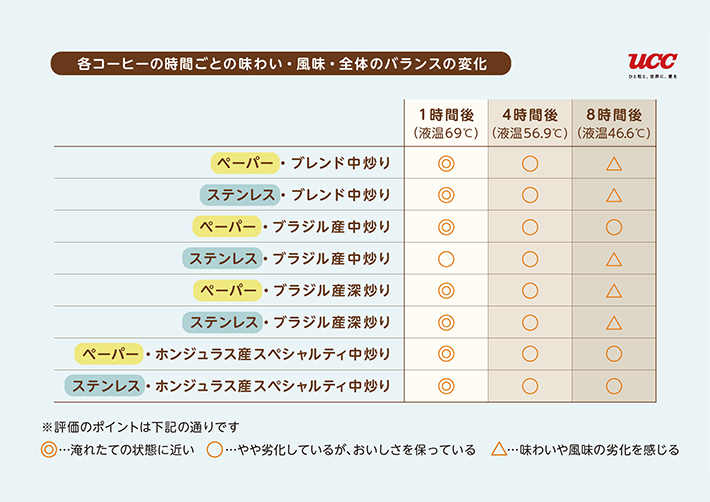Click triangle for ステンレス ブラジル産深炒り 8時間後
The height and width of the screenshot is (502, 710).
614,323
